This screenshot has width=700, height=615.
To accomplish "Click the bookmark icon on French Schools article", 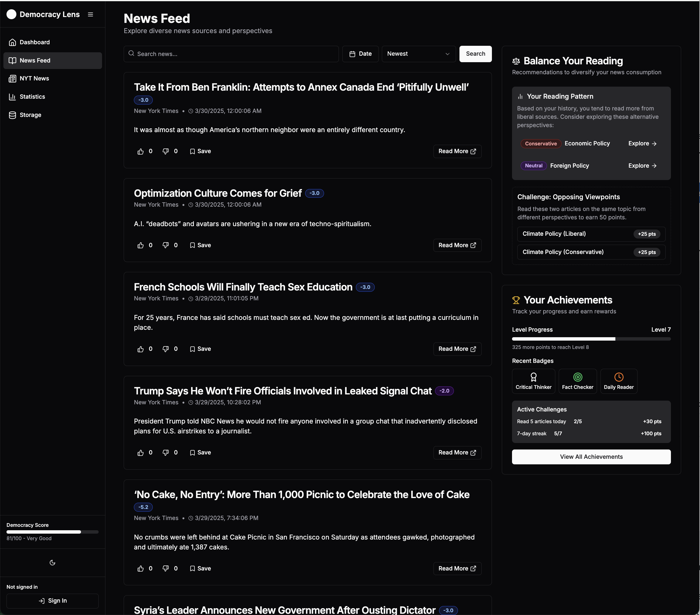I will (192, 349).
